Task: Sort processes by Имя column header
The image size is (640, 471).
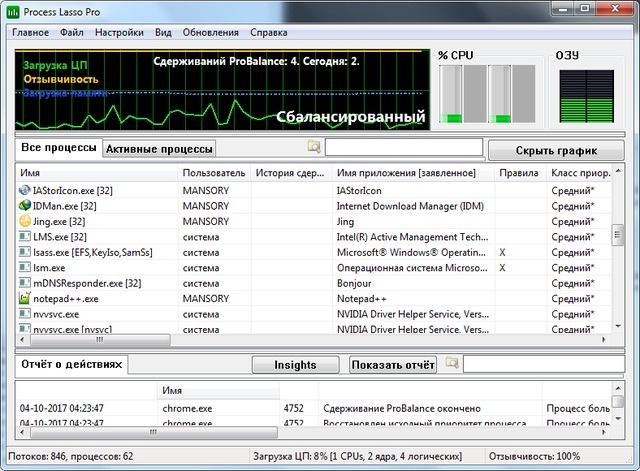Action: click(96, 173)
